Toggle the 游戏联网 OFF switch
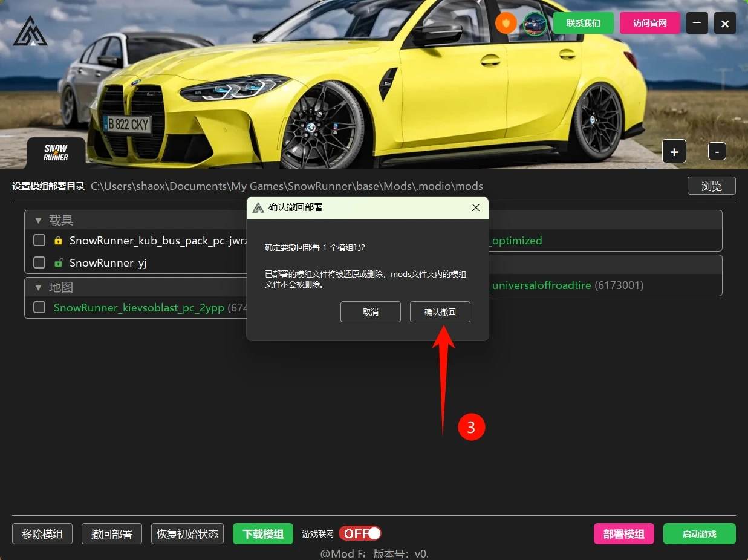The width and height of the screenshot is (748, 560). 360,533
